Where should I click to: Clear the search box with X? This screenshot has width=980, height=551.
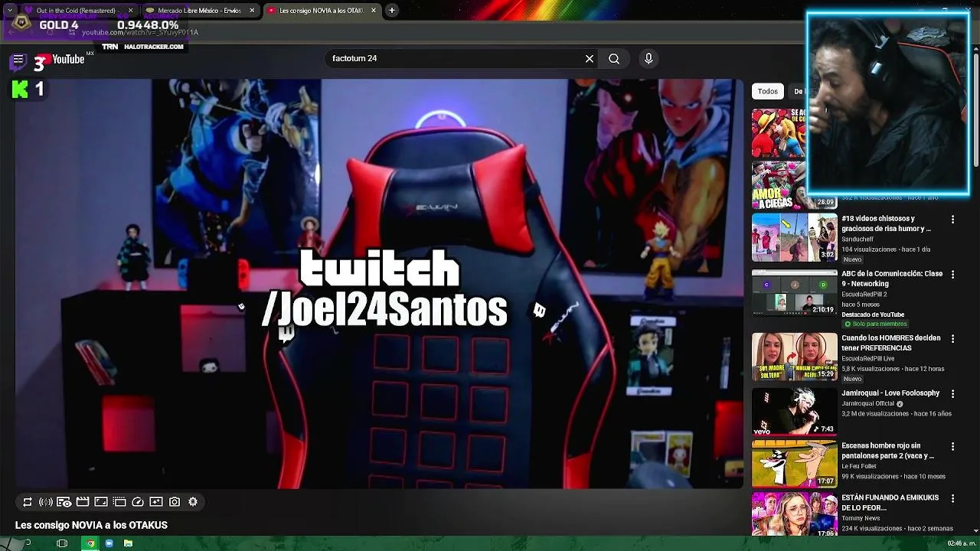(x=590, y=58)
